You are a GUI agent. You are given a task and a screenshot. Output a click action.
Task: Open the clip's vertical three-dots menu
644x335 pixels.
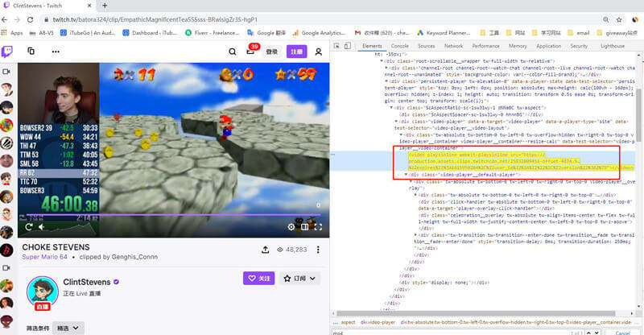318,250
